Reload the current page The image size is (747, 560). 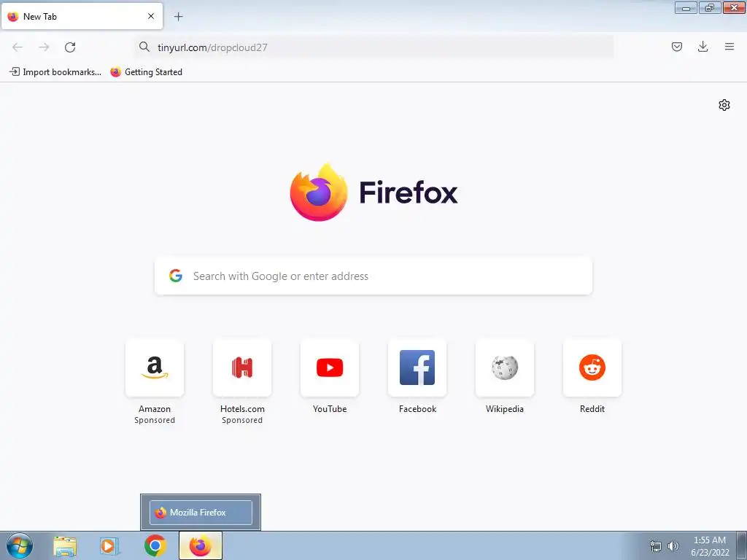point(70,47)
